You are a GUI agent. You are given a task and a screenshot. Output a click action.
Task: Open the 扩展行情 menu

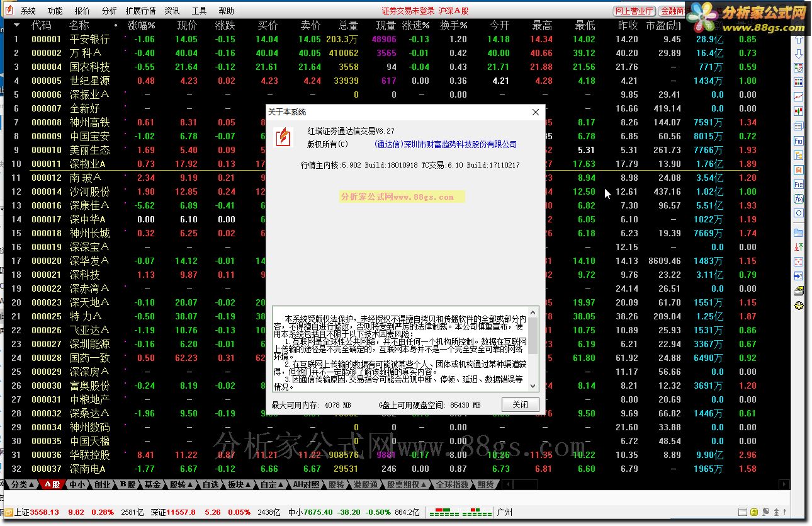[141, 11]
